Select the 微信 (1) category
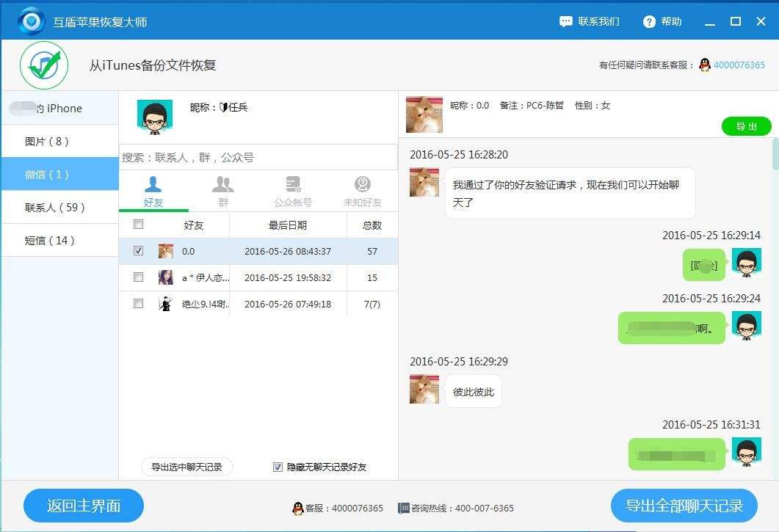This screenshot has height=532, width=779. click(59, 175)
